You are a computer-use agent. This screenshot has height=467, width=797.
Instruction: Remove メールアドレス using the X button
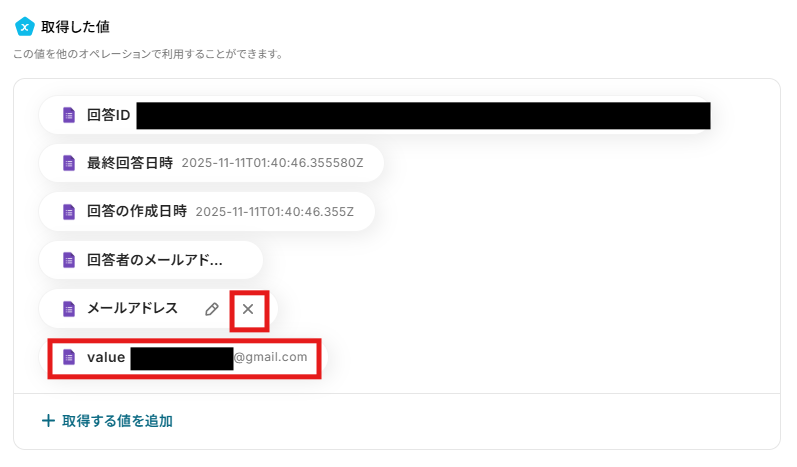[248, 309]
